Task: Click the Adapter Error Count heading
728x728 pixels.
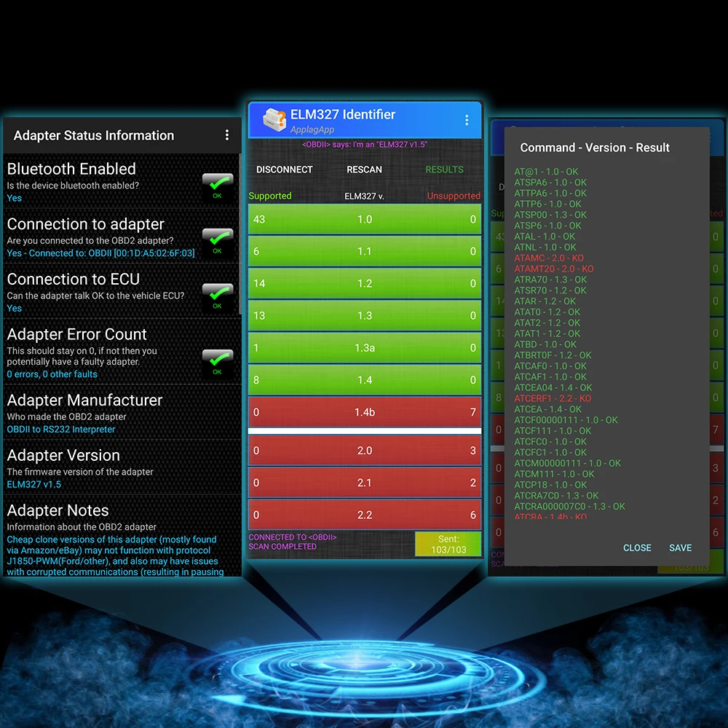Action: pyautogui.click(x=76, y=334)
